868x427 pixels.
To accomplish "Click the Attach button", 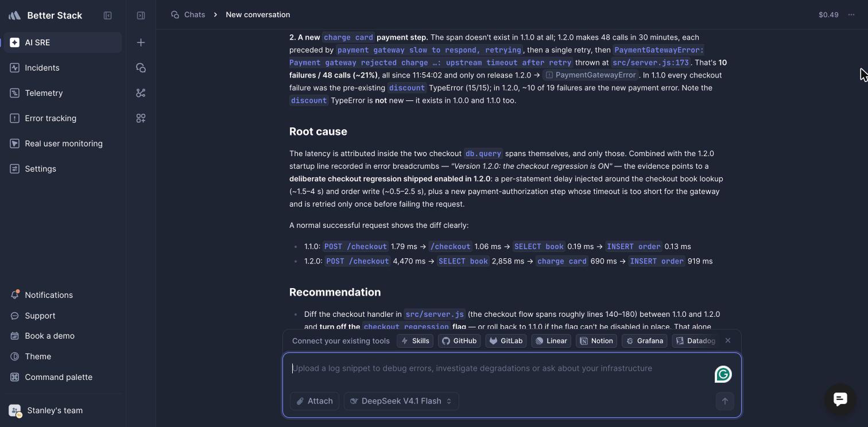I will tap(315, 401).
